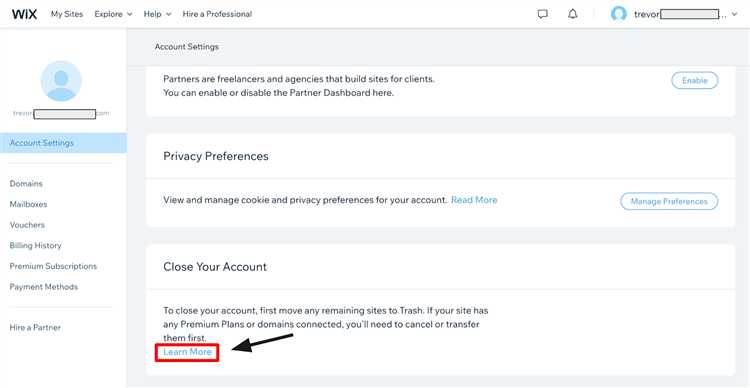
Task: Click the Wix logo
Action: pyautogui.click(x=24, y=14)
